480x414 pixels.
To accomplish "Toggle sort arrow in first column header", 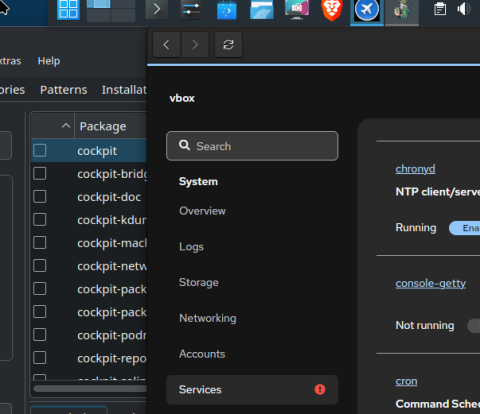I will coord(66,126).
